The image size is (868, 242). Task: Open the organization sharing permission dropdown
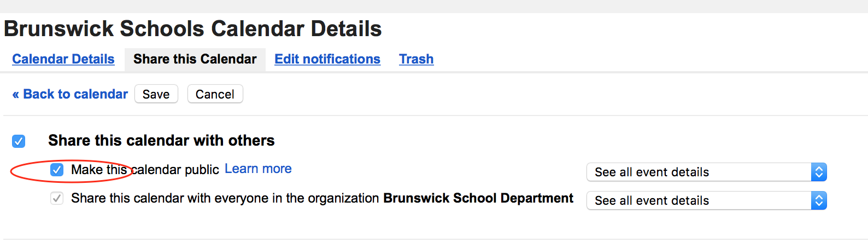pyautogui.click(x=707, y=200)
